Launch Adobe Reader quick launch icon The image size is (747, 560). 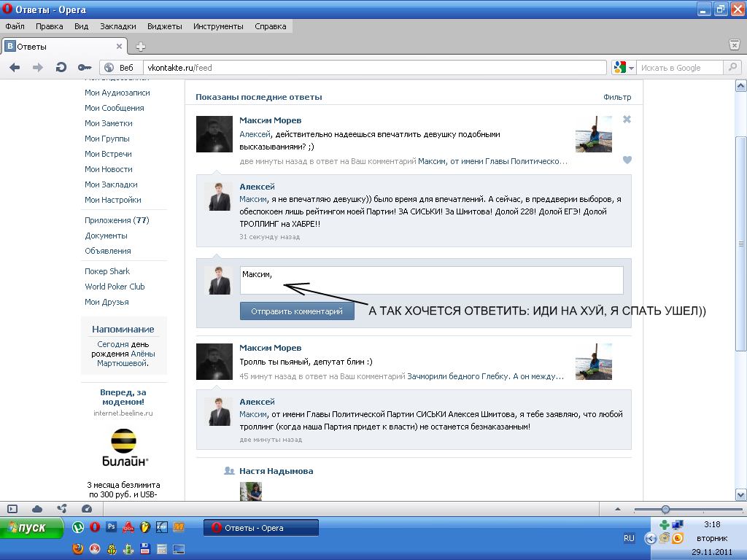point(128,527)
